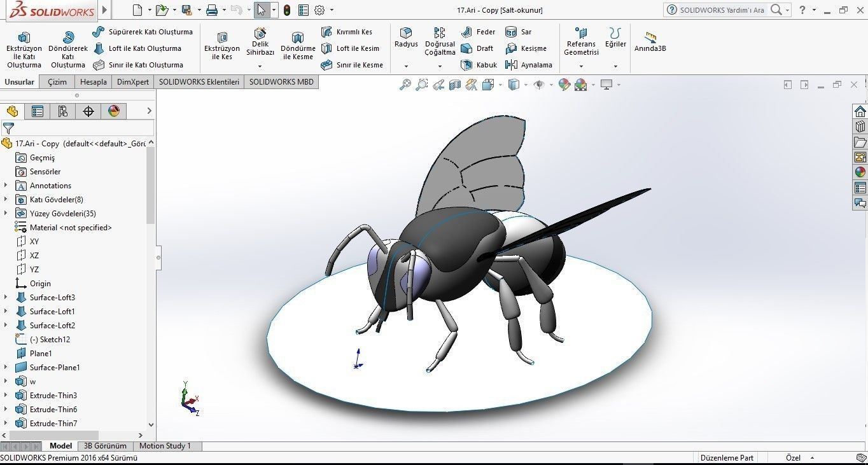The image size is (868, 465).
Task: Toggle the hide/show items eye icon
Action: [x=539, y=85]
